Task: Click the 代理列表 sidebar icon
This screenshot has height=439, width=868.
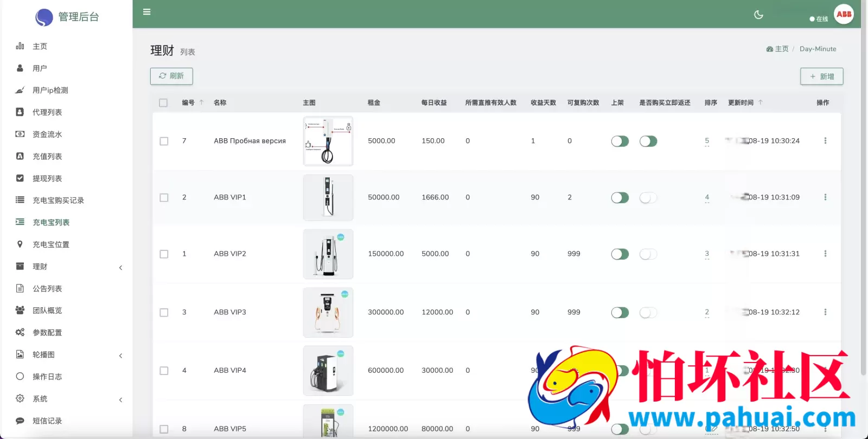Action: 20,112
